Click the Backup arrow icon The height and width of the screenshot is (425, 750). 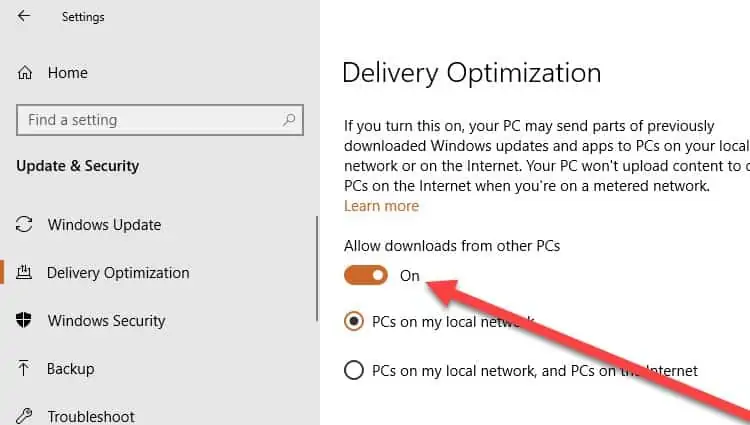point(26,369)
